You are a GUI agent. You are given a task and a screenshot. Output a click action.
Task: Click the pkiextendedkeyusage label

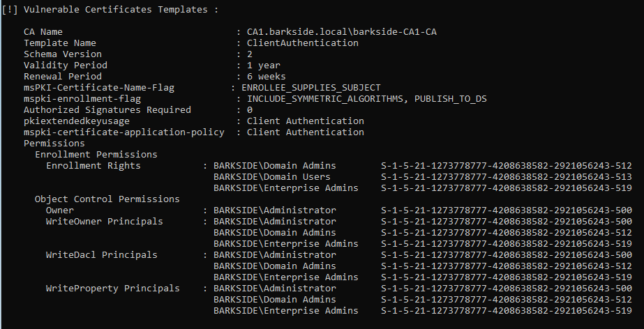(x=76, y=121)
